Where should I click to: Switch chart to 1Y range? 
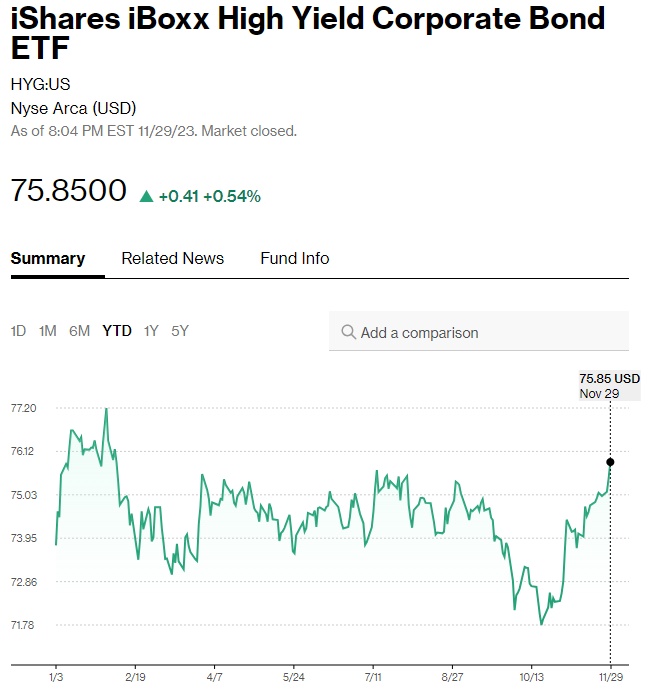click(x=151, y=331)
